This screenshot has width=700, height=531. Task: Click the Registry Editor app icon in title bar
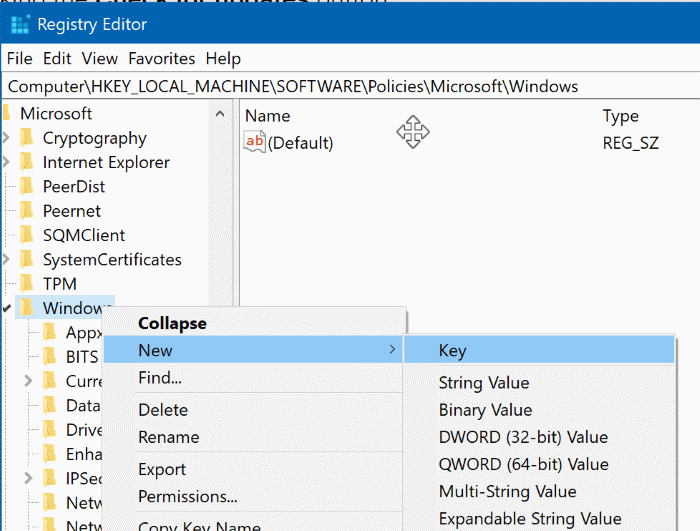(20, 25)
